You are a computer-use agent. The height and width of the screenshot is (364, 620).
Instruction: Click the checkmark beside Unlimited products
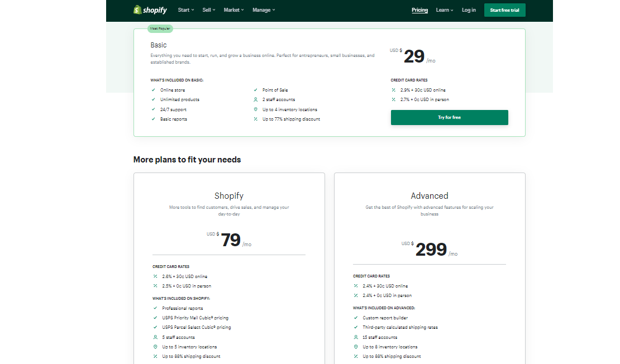pos(153,99)
